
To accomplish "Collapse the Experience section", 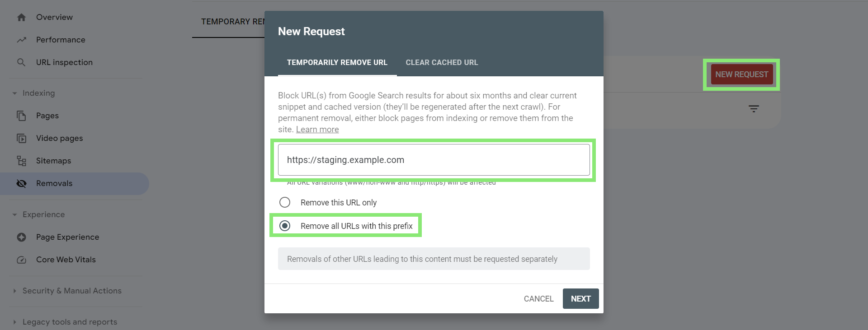I will [14, 214].
